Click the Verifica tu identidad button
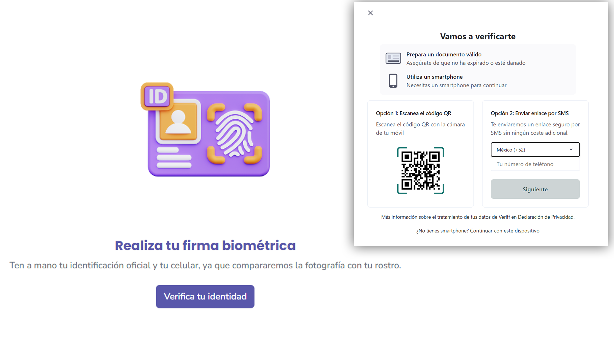This screenshot has height=364, width=614. point(205,296)
